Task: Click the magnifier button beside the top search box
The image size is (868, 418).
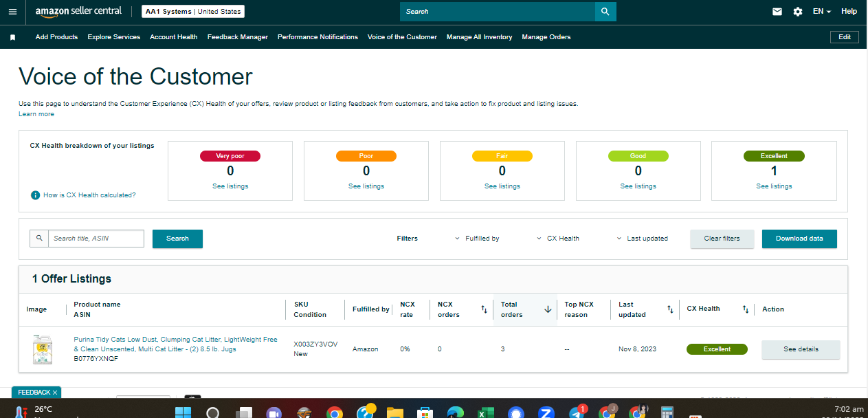Action: [x=605, y=12]
